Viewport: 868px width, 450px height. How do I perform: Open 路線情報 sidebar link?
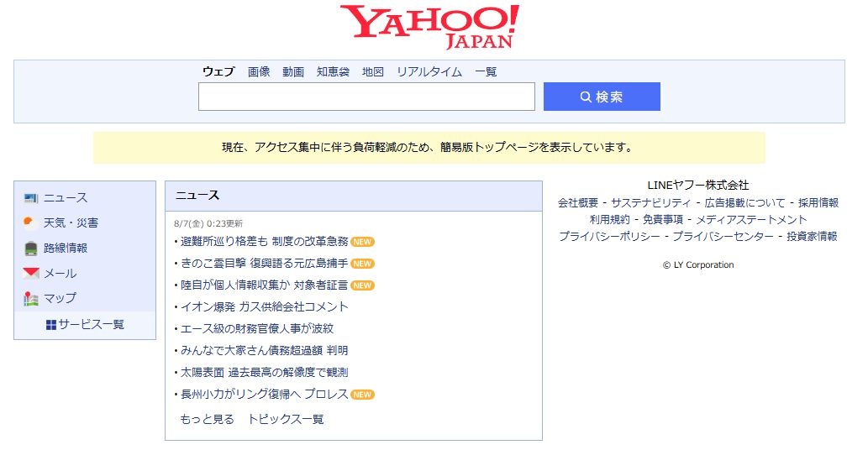pos(66,249)
